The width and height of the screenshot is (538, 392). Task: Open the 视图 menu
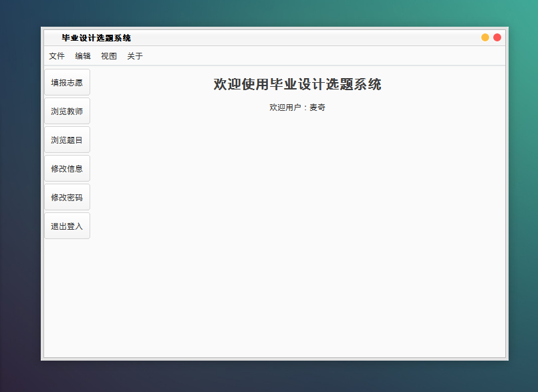tap(108, 56)
